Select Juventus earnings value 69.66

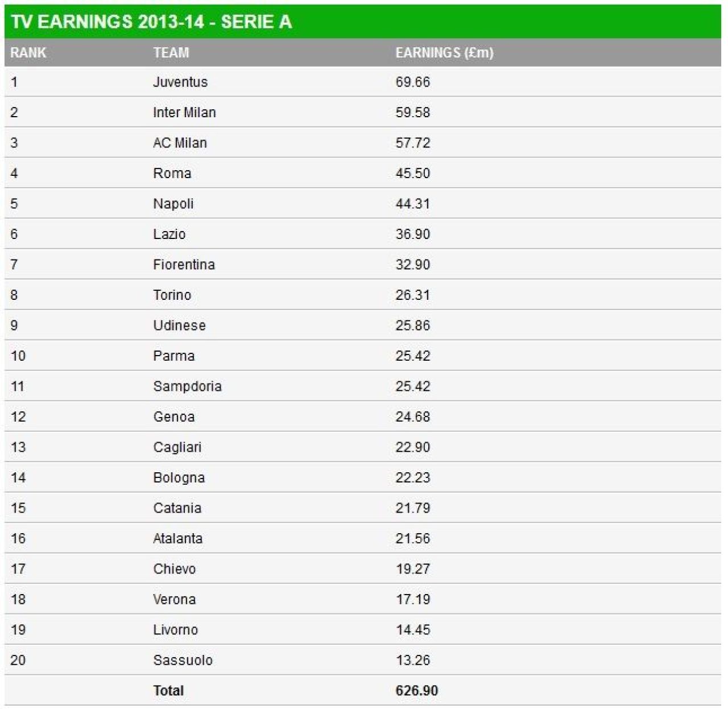(x=413, y=82)
